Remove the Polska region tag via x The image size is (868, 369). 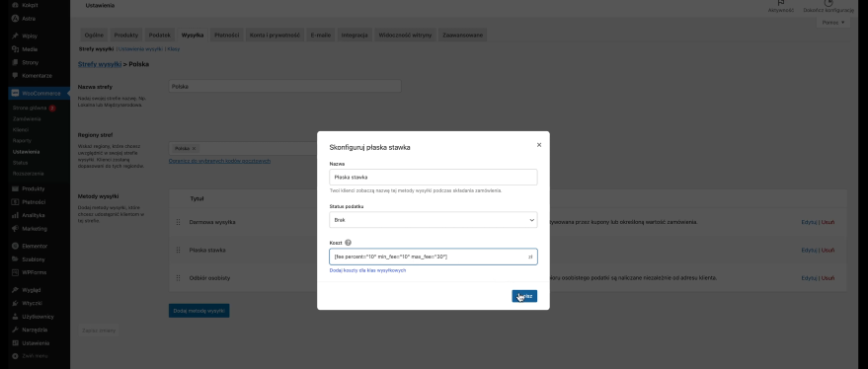[194, 148]
